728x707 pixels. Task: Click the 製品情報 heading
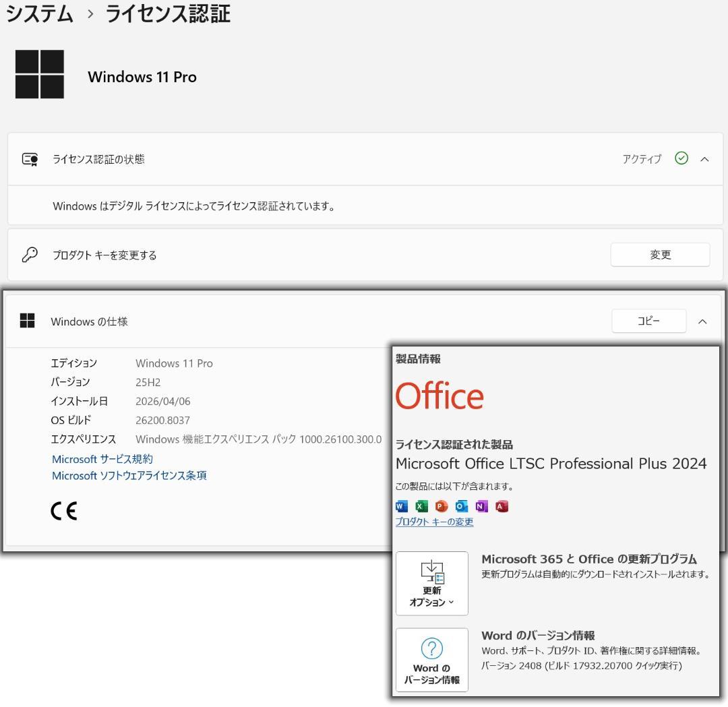(418, 359)
